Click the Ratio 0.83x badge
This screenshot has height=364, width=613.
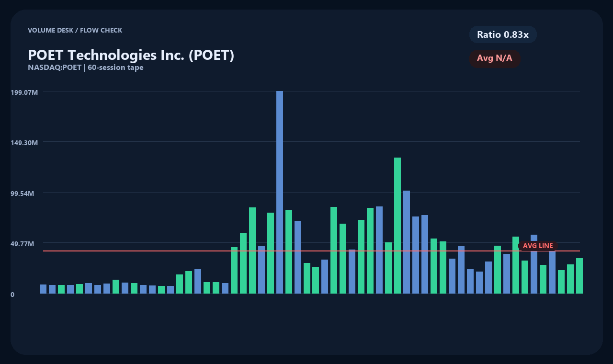(503, 34)
